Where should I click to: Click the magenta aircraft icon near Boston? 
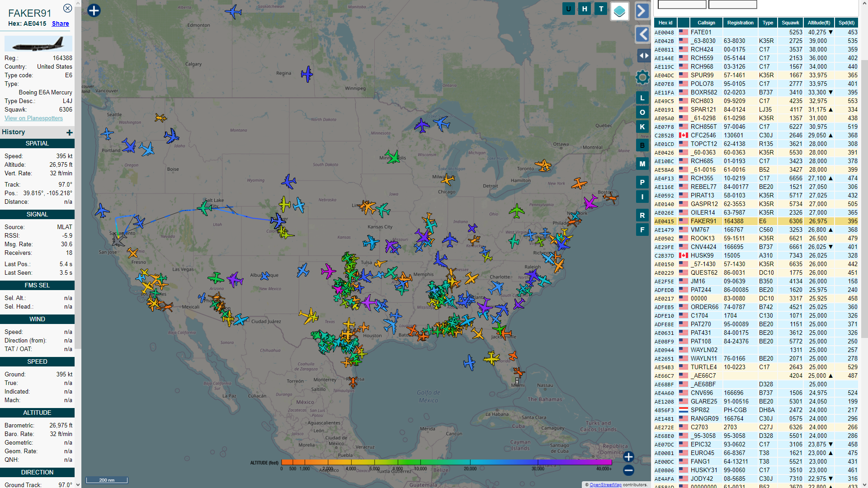click(590, 202)
